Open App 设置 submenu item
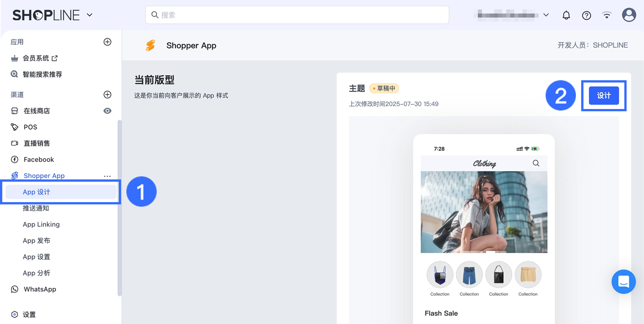This screenshot has width=644, height=324. [36, 257]
